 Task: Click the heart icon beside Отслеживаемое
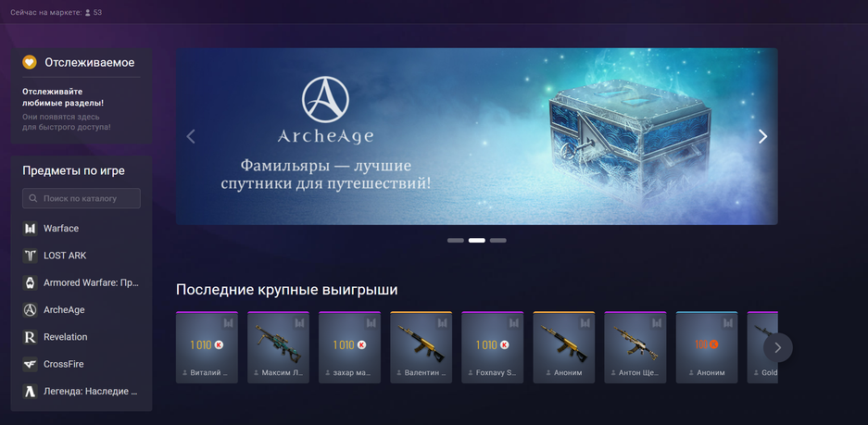tap(30, 63)
